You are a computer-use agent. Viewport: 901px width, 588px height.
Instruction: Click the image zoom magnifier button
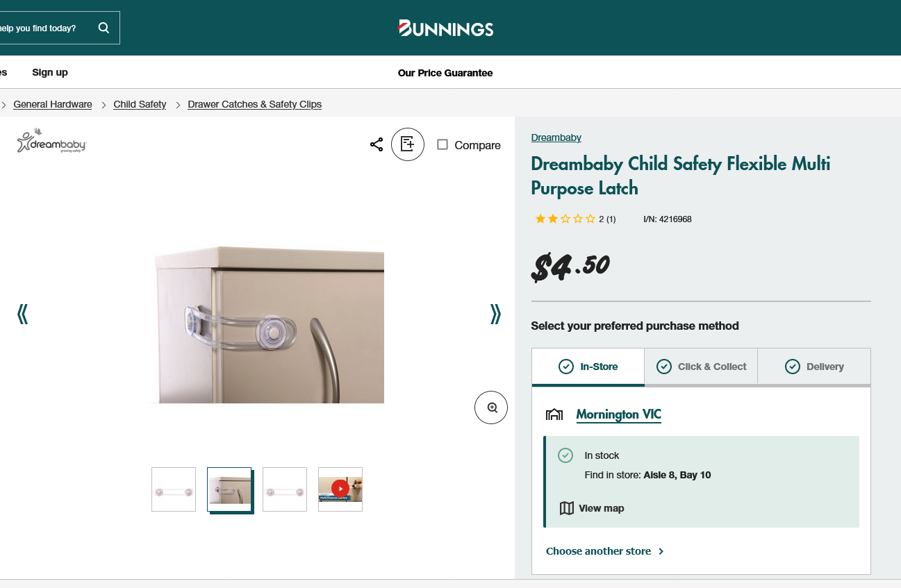coord(491,408)
